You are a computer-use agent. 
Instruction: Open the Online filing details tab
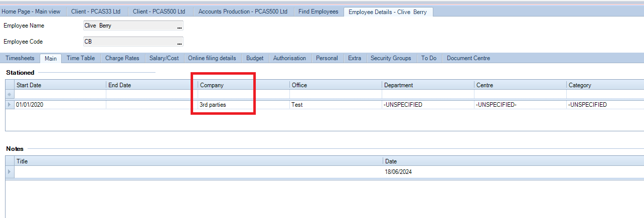212,58
